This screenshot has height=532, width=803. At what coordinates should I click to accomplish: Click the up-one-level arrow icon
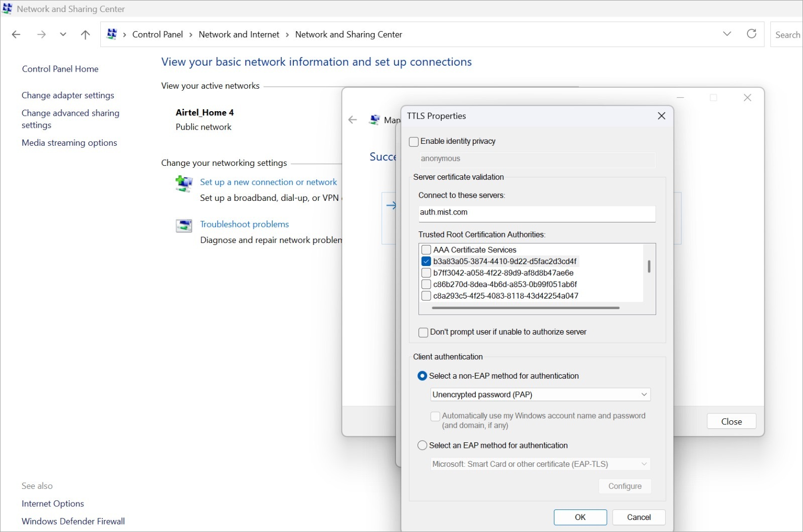coord(85,35)
